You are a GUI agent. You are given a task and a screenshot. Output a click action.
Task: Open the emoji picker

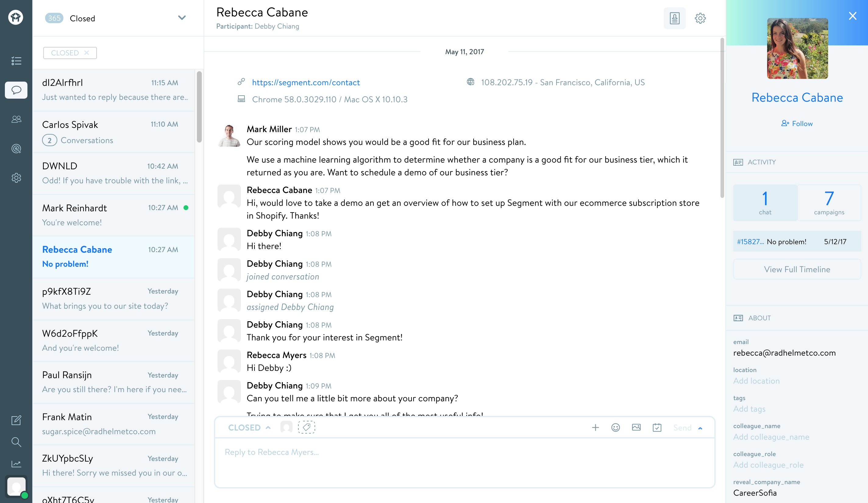tap(616, 428)
